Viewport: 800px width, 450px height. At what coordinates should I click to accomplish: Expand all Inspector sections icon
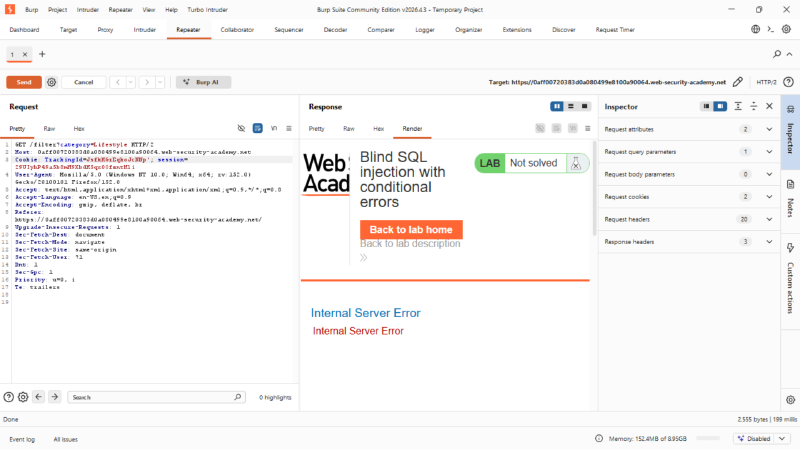point(738,106)
